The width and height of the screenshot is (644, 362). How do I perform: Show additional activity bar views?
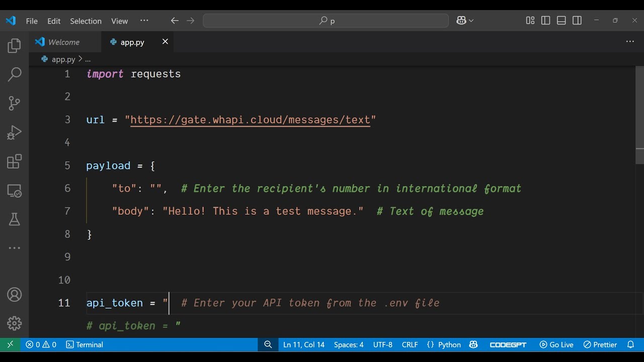tap(14, 248)
